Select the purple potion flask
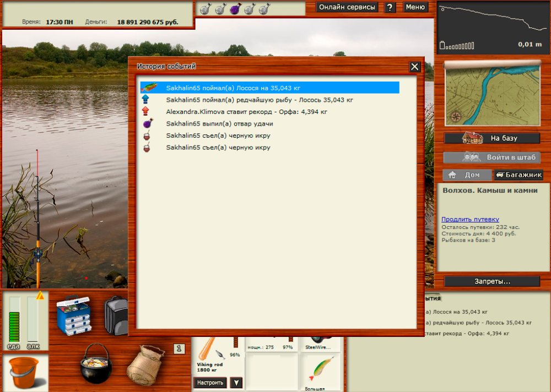Viewport: 551px width, 392px height. (x=235, y=9)
